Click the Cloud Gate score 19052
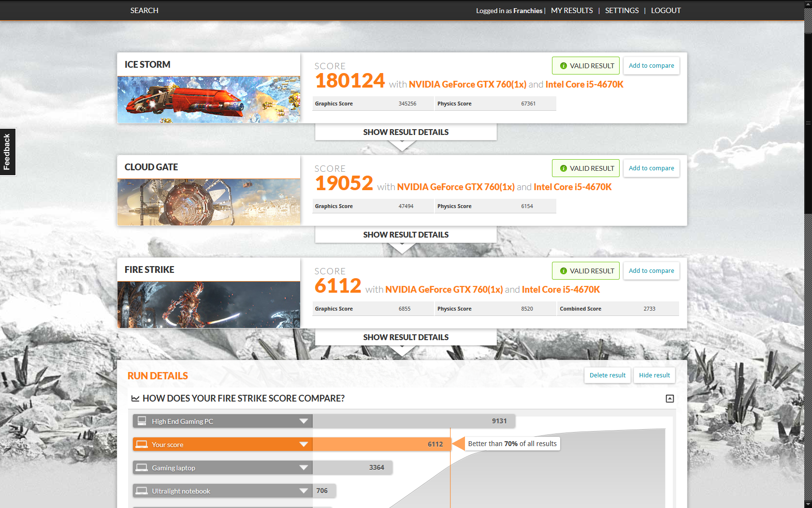Screen dimensions: 812x508 pyautogui.click(x=344, y=183)
